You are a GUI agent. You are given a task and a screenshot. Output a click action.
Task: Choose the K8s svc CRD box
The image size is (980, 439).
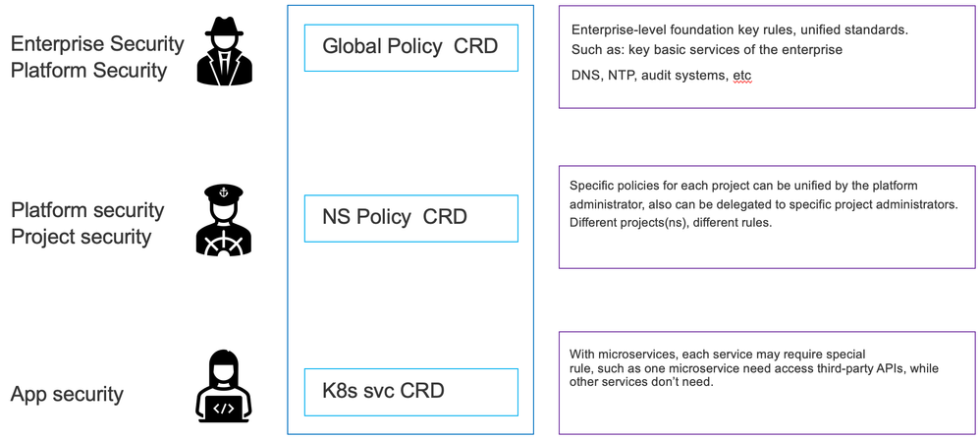point(410,391)
